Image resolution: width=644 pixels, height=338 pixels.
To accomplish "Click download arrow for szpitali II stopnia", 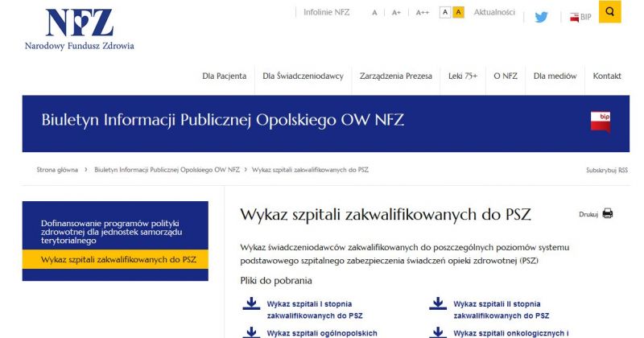I will (437, 304).
